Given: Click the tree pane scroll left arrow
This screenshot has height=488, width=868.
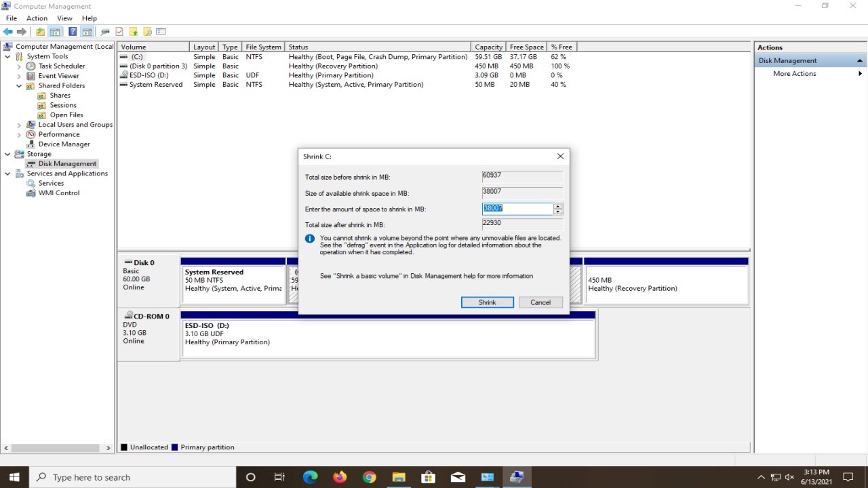Looking at the screenshot, I should (7, 448).
